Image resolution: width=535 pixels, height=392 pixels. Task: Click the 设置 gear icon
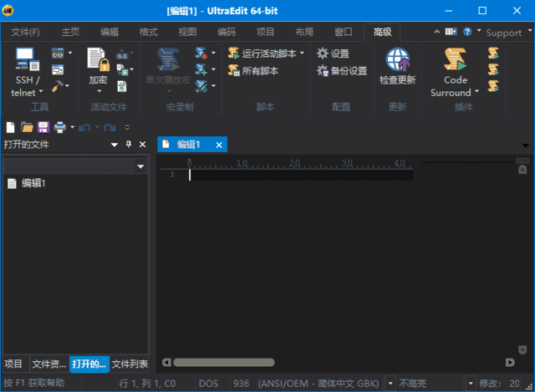(323, 53)
